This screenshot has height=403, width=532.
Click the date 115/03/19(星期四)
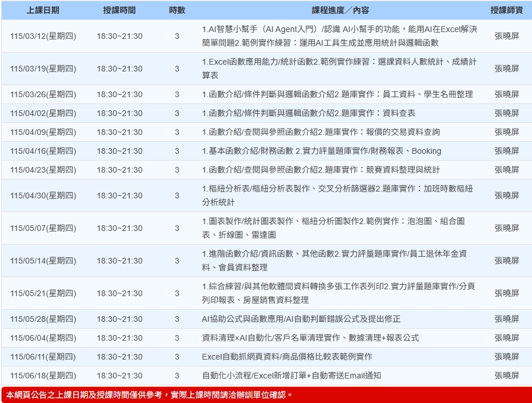tap(43, 69)
